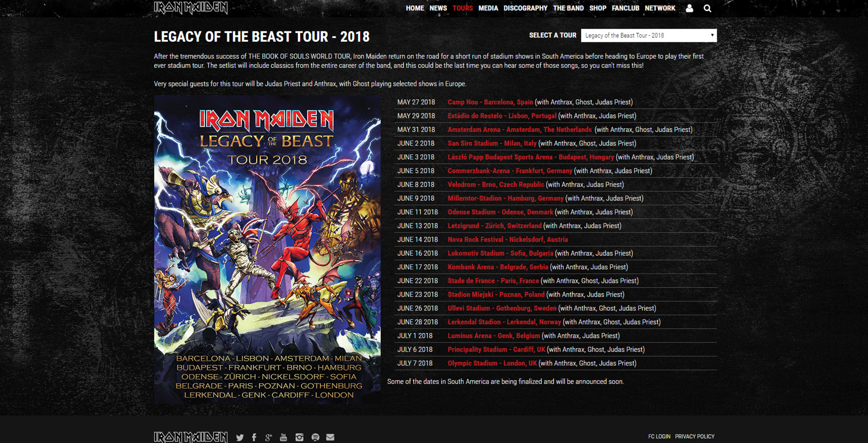Visit the YouTube footer icon
The width and height of the screenshot is (868, 443).
[x=283, y=438]
